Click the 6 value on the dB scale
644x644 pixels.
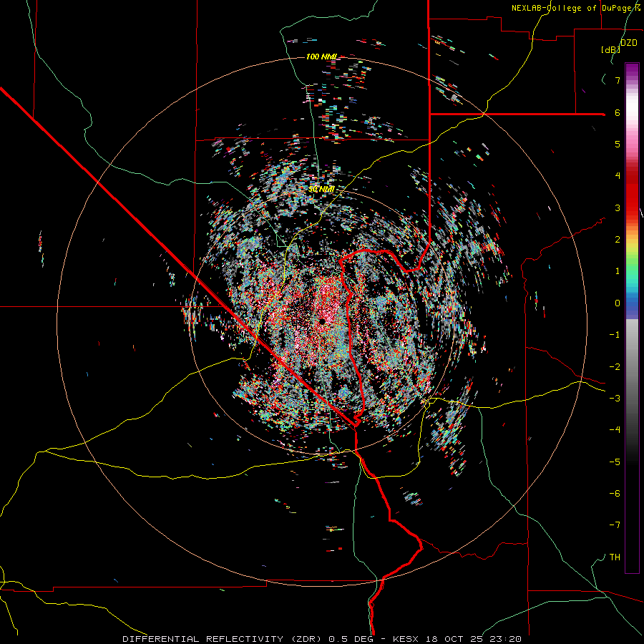point(618,112)
